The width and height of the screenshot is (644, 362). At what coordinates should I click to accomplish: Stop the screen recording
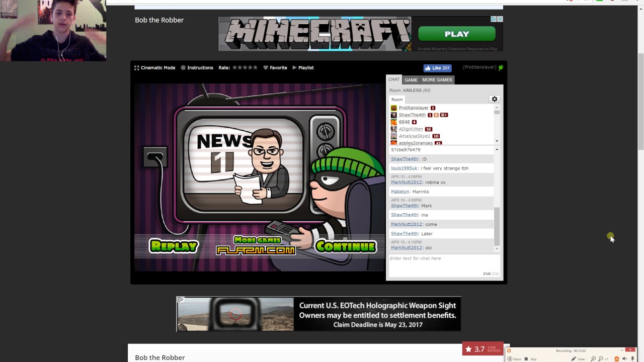click(x=531, y=359)
